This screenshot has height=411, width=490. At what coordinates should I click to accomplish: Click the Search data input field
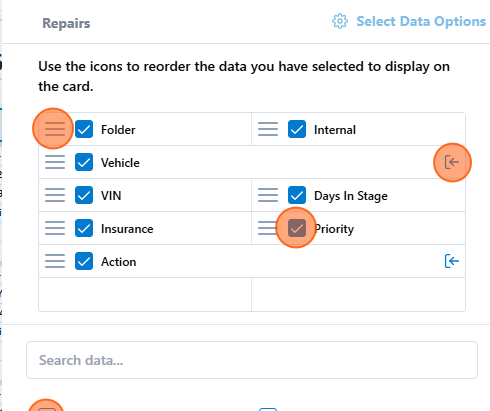252,360
